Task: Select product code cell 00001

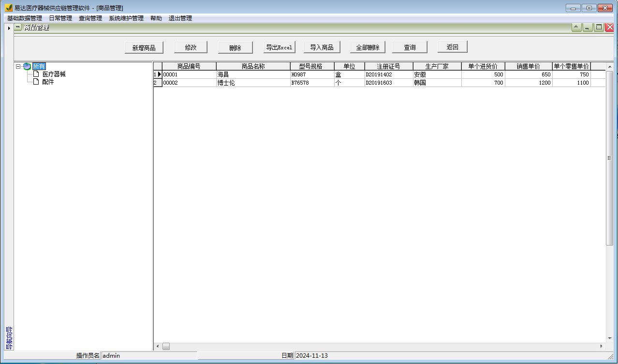Action: tap(189, 75)
